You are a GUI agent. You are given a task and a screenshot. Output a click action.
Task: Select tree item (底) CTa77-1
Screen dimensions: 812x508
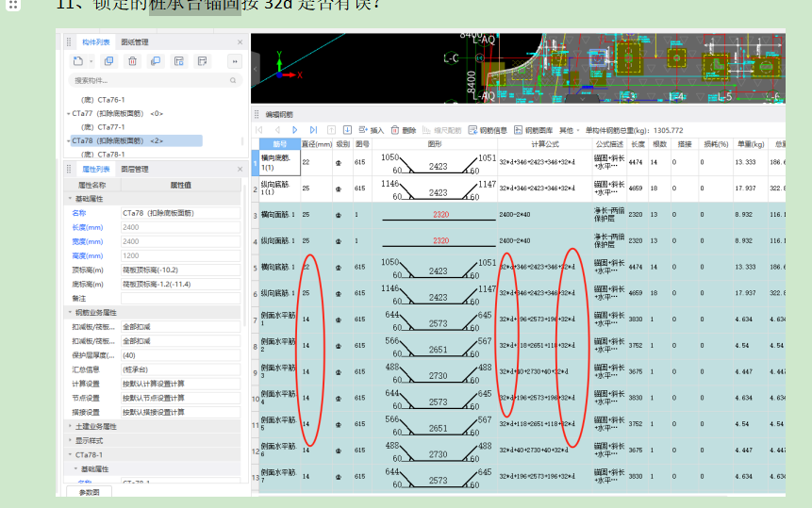tap(103, 126)
